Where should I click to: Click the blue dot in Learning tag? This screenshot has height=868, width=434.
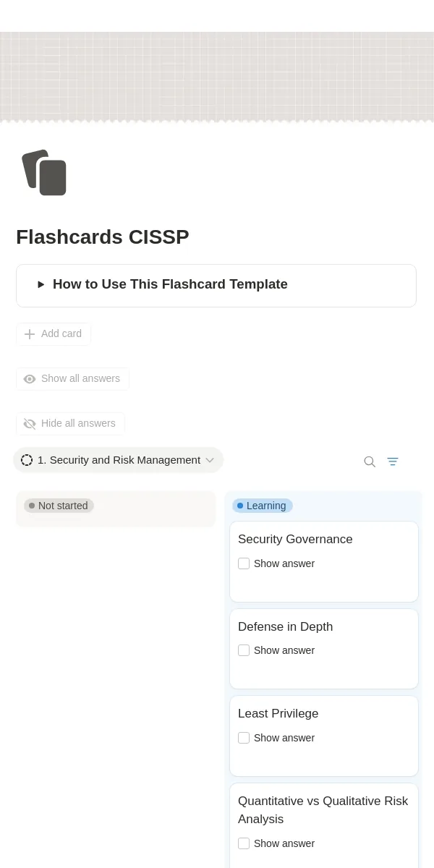click(240, 506)
